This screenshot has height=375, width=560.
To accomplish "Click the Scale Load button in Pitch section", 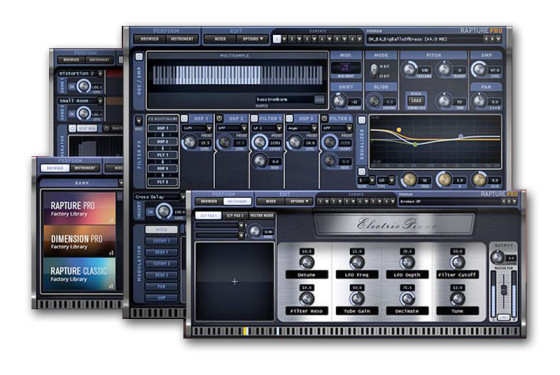I will (416, 100).
